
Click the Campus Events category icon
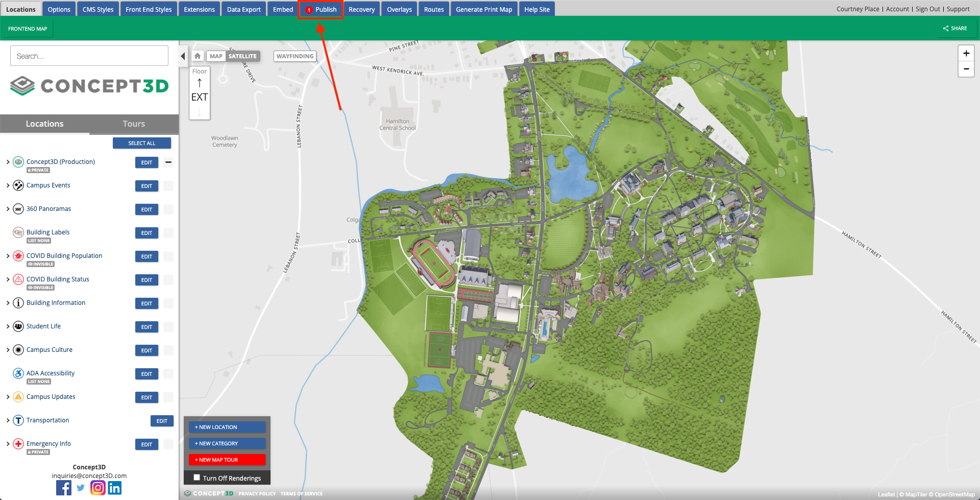pyautogui.click(x=18, y=185)
